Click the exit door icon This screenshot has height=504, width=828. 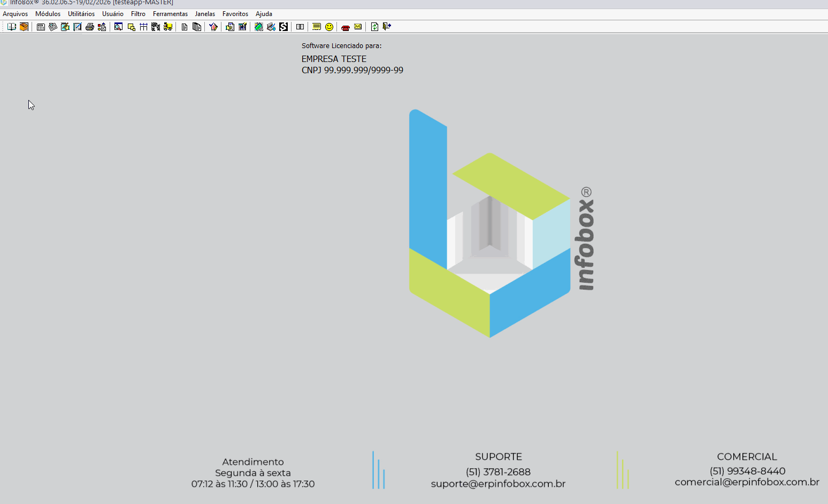[x=387, y=27]
